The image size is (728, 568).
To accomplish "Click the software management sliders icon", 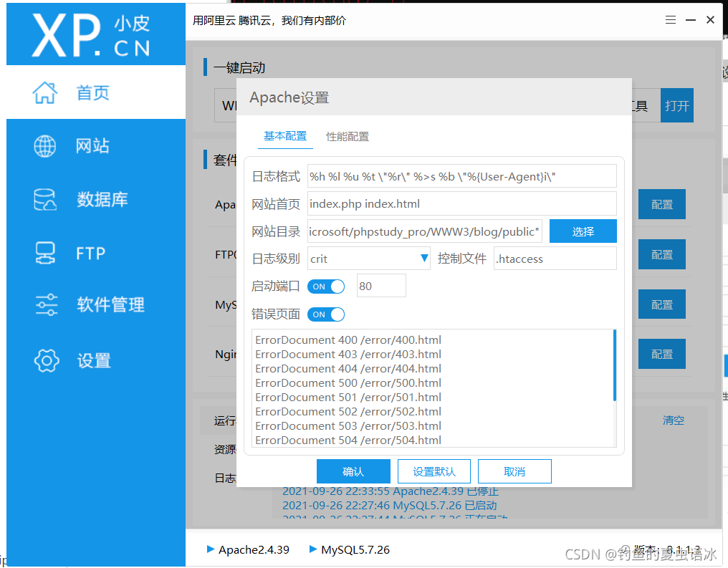I will pyautogui.click(x=47, y=305).
